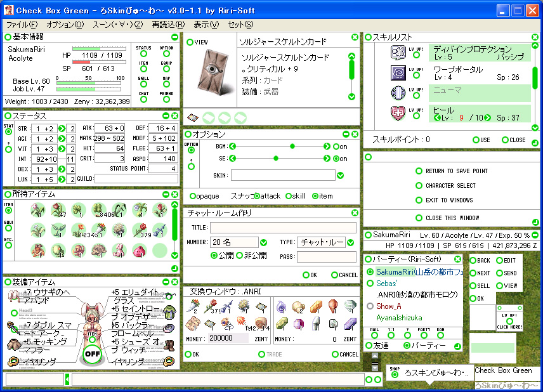
Task: Click the Warp Portal skill icon
Action: pyautogui.click(x=398, y=73)
